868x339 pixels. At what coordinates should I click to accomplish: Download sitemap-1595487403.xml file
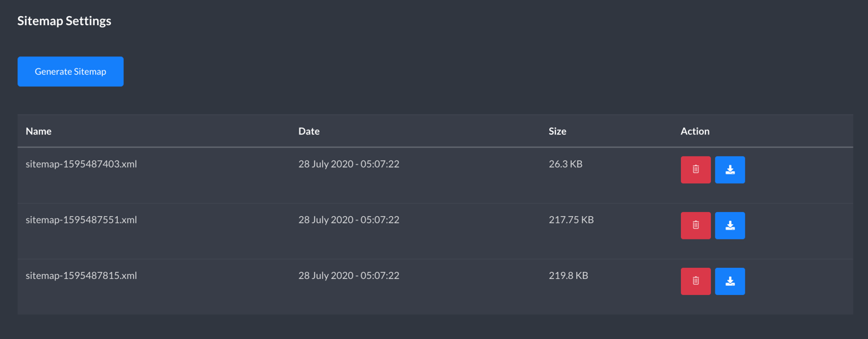click(x=730, y=169)
